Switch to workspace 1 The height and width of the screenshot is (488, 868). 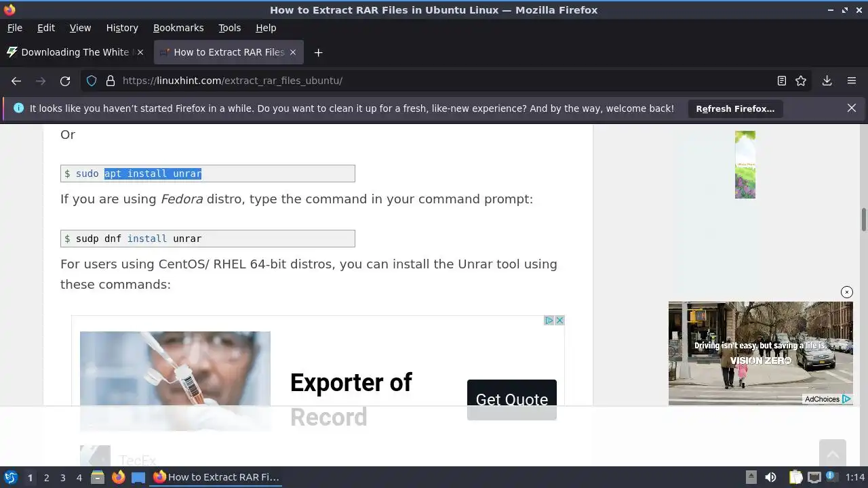coord(30,477)
